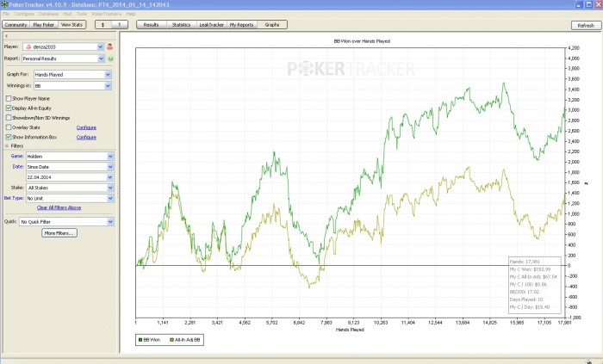Enable Showdown/Non SD Winnings checkbox

click(x=9, y=118)
